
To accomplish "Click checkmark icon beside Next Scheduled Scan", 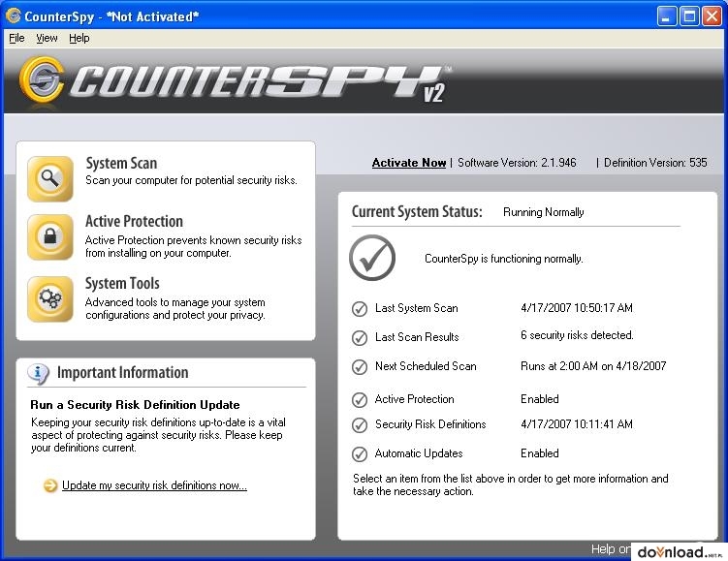I will click(360, 367).
